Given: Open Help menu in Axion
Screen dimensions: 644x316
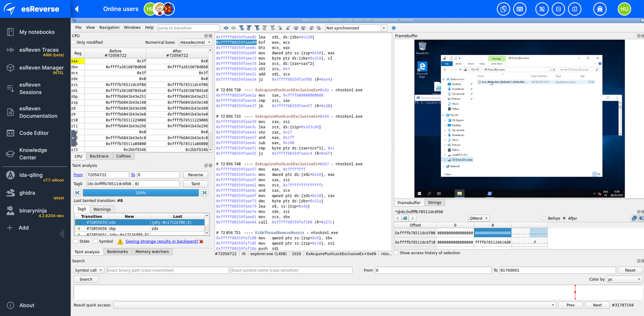Looking at the screenshot, I should click(149, 28).
